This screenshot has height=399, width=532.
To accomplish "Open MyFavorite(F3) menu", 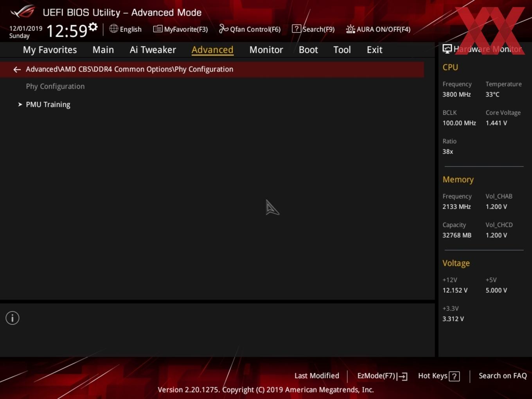I will (x=180, y=29).
